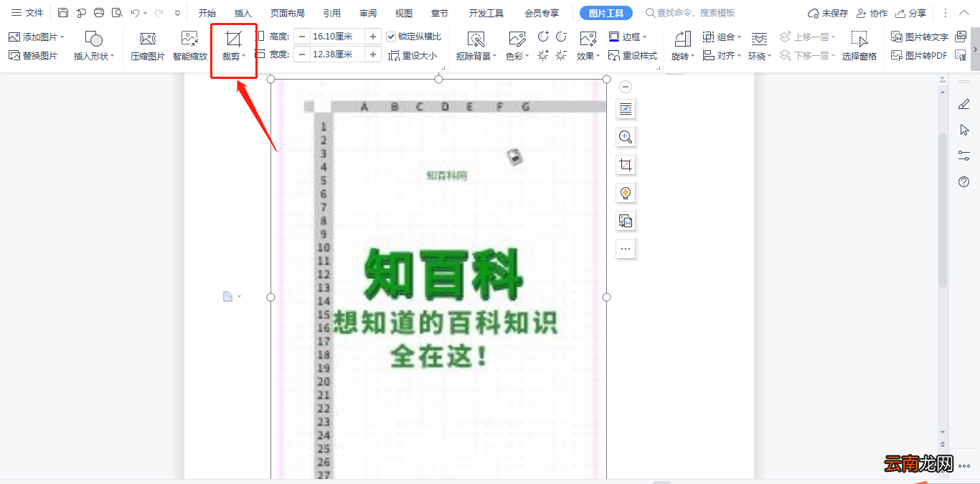Viewport: 980px width, 484px height.
Task: Expand the 添加图片 dropdown arrow
Action: [62, 37]
